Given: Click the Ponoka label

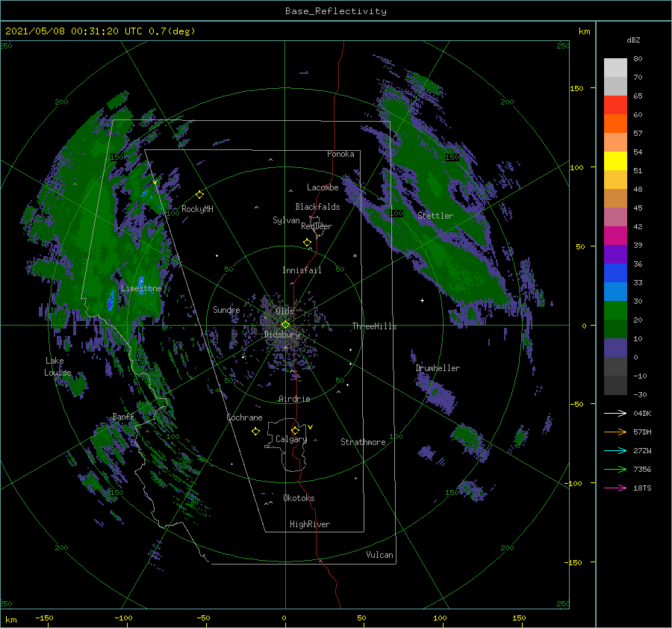Looking at the screenshot, I should point(340,154).
